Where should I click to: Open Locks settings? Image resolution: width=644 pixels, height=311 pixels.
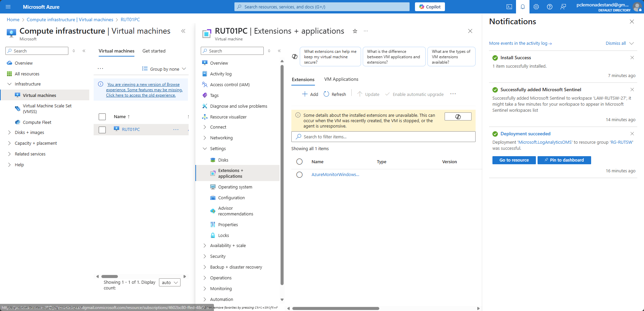point(223,235)
